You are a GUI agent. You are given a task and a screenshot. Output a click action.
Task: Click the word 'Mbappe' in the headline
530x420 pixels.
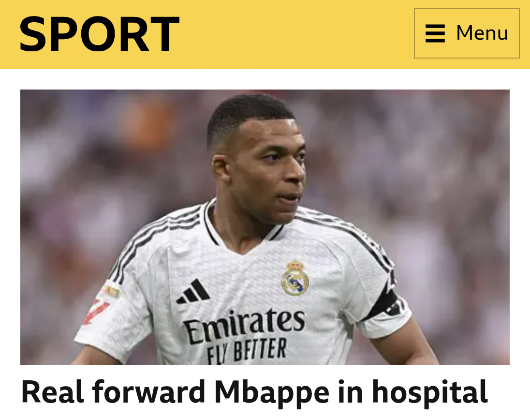(x=271, y=393)
